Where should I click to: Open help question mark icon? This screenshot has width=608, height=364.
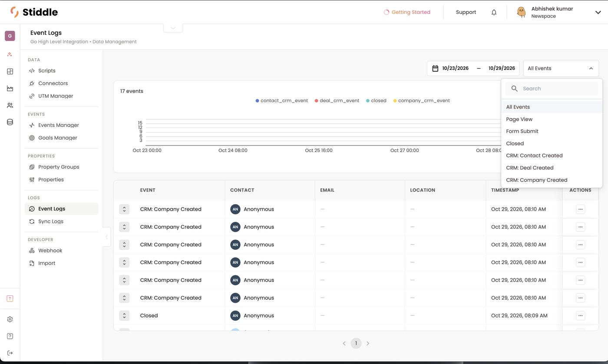(x=10, y=336)
